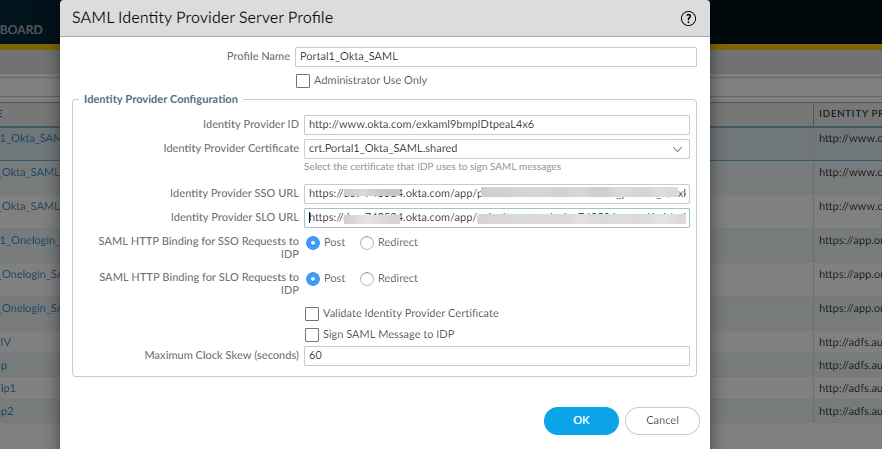Click the Identity Provider column header
Screen dimensions: 882x449
coord(848,113)
